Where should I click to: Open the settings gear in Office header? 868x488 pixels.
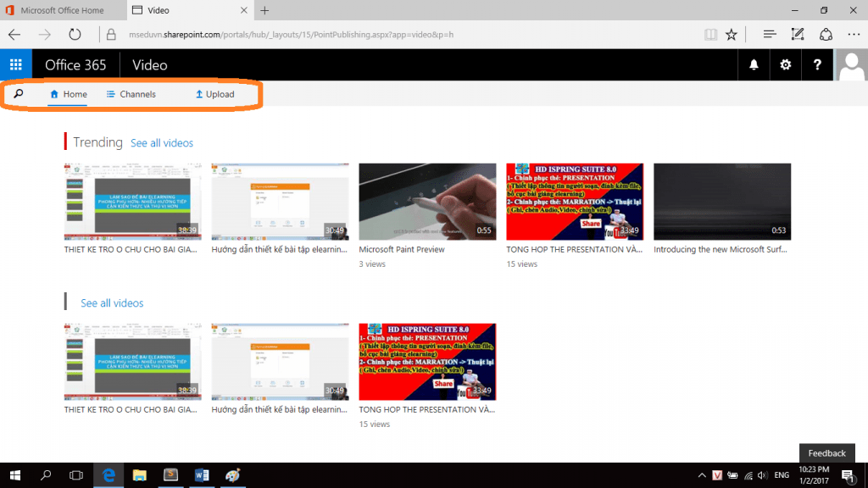tap(785, 64)
